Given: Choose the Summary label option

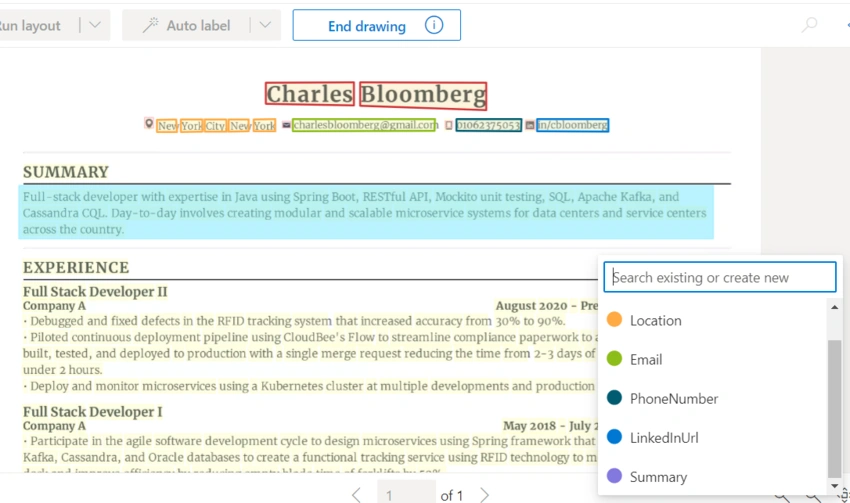Looking at the screenshot, I should pyautogui.click(x=713, y=476).
